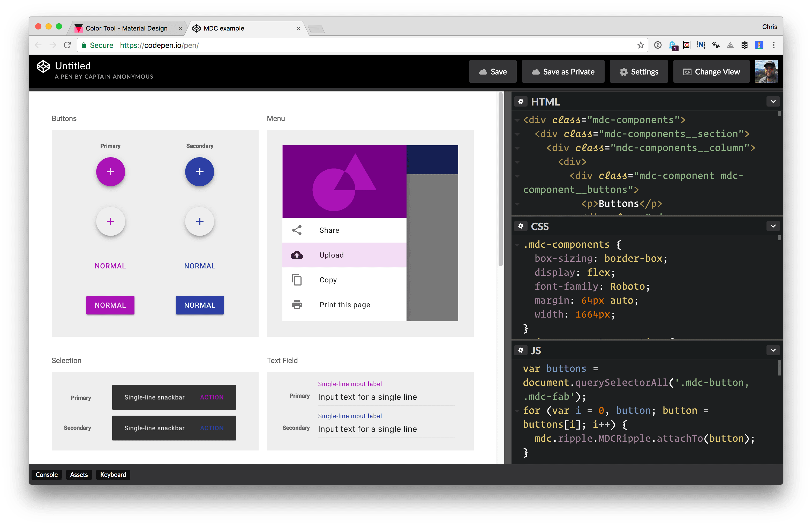Open the Console tab at the bottom
Image resolution: width=812 pixels, height=526 pixels.
tap(46, 475)
